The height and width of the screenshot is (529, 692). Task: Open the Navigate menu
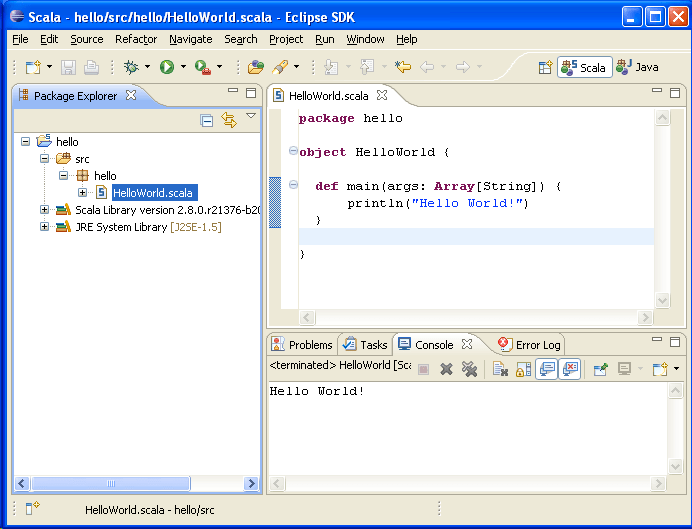[x=191, y=39]
